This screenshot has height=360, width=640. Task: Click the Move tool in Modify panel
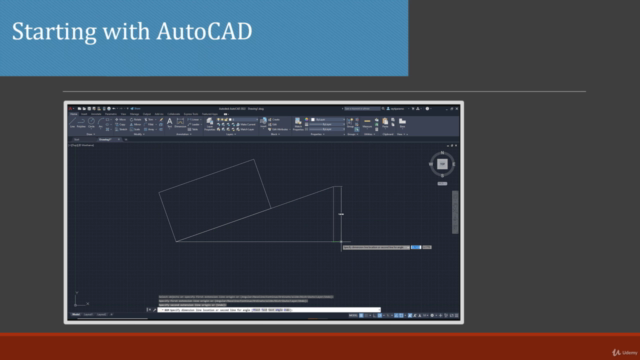[121, 120]
